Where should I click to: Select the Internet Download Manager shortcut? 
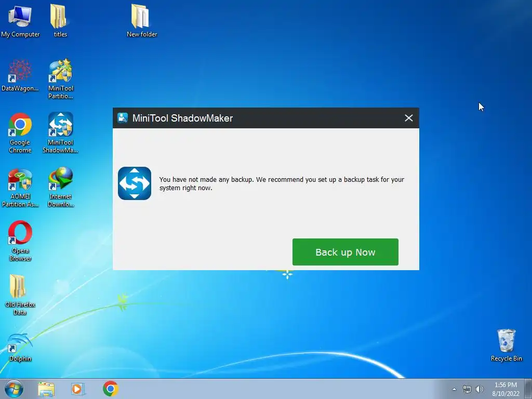(x=60, y=187)
